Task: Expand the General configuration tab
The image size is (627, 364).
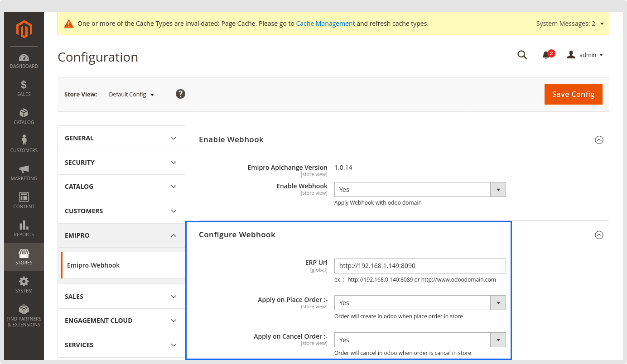Action: point(121,138)
